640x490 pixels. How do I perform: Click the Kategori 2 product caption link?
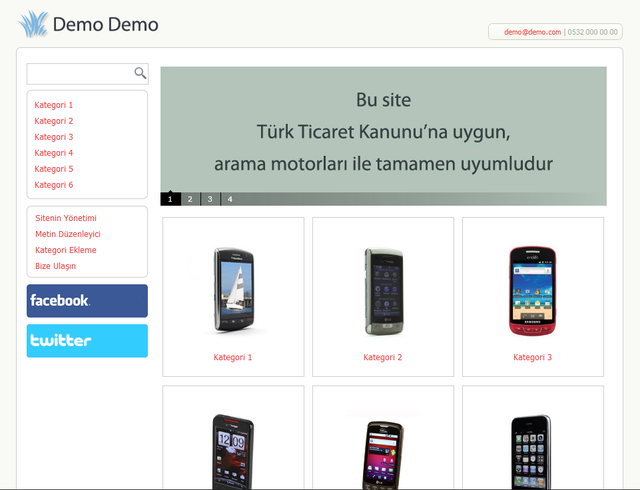383,357
